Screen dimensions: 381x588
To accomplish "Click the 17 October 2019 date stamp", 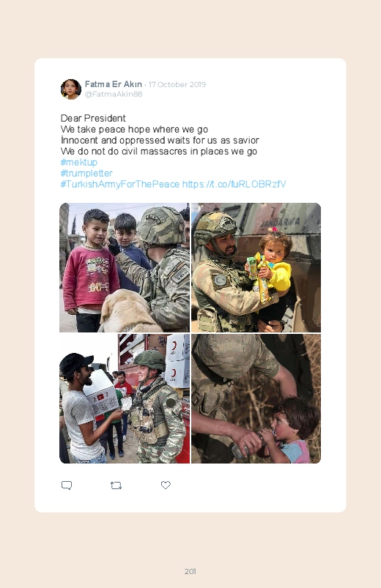I will tap(177, 84).
